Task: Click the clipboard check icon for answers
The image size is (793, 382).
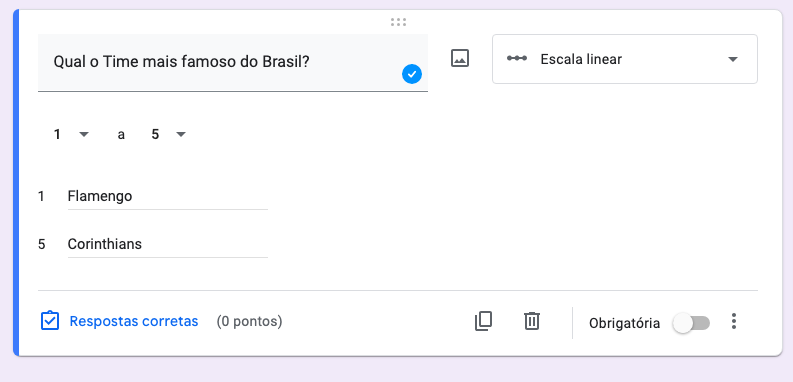Action: pyautogui.click(x=50, y=321)
